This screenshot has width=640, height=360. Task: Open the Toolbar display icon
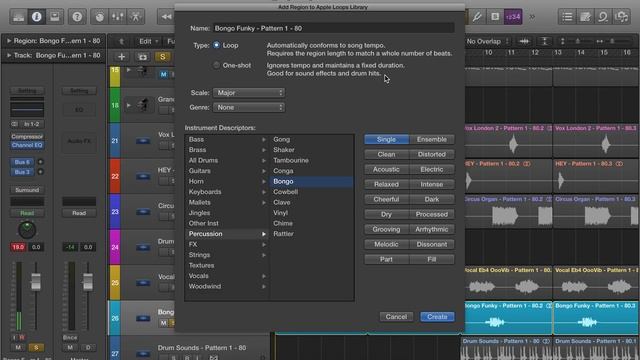coord(54,16)
